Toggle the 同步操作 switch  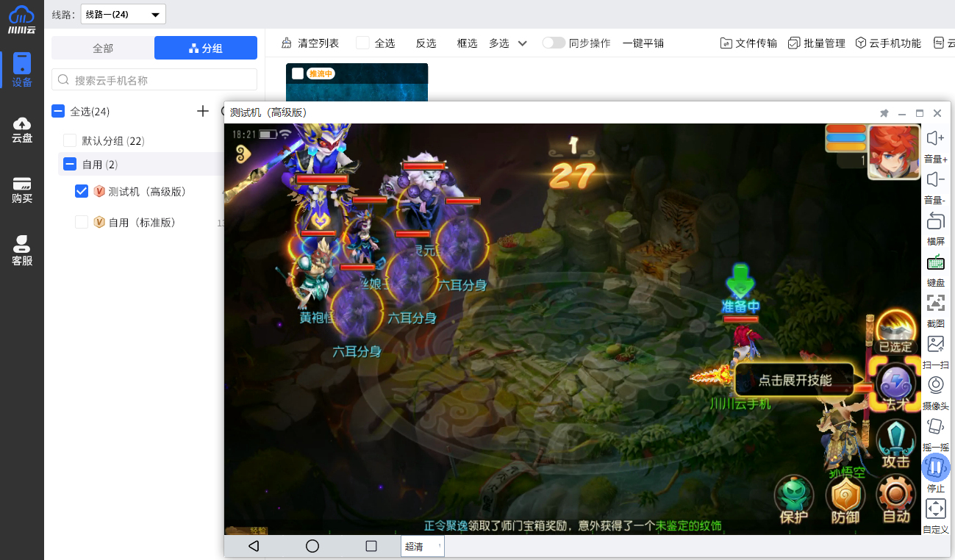[x=554, y=43]
